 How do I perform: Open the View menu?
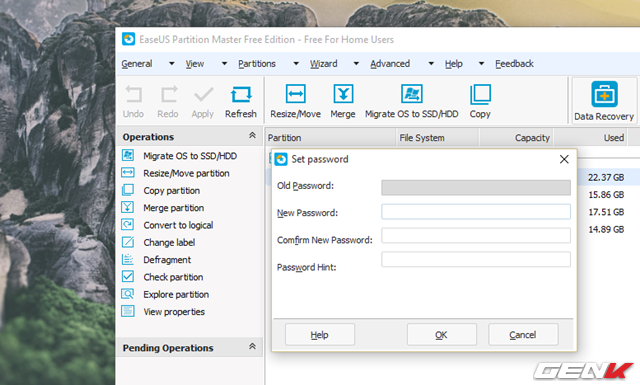click(x=195, y=64)
